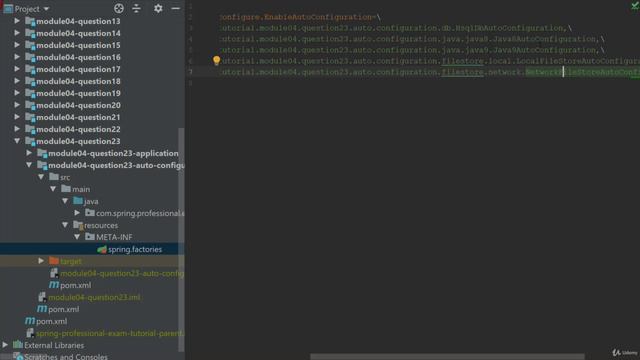Expand the target folder arrow

tap(41, 261)
